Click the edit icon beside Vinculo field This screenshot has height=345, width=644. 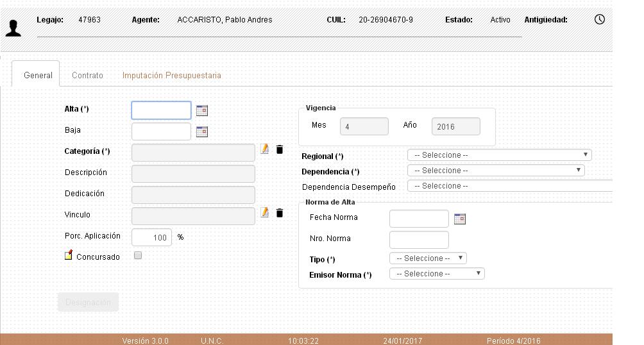(265, 213)
